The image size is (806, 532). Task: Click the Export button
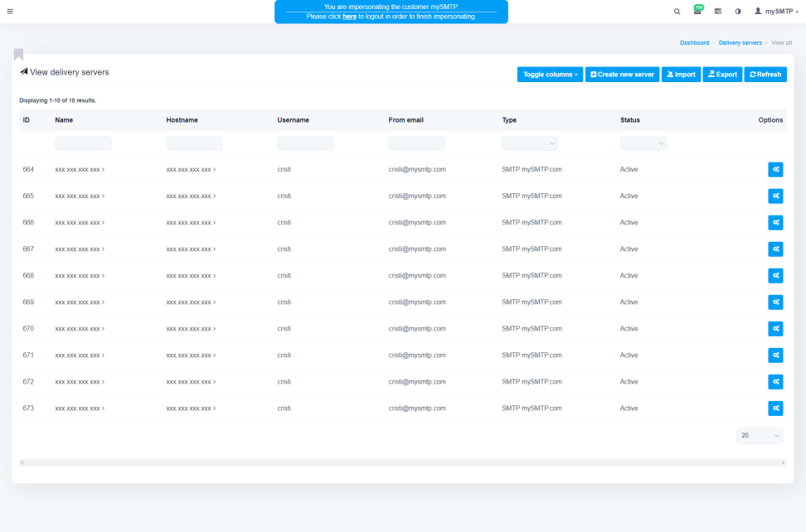[x=722, y=75]
